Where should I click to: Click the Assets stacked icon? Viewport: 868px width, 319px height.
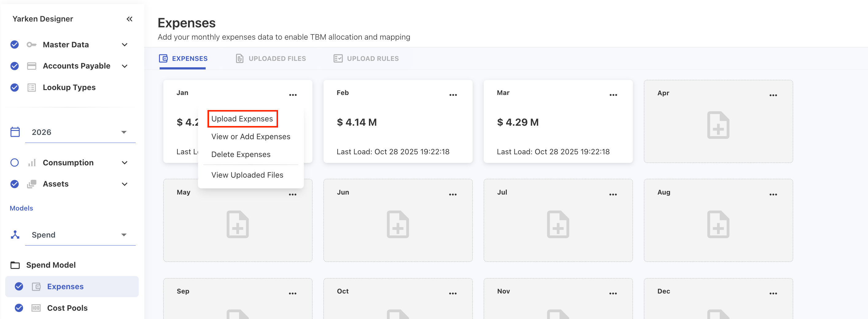point(31,184)
